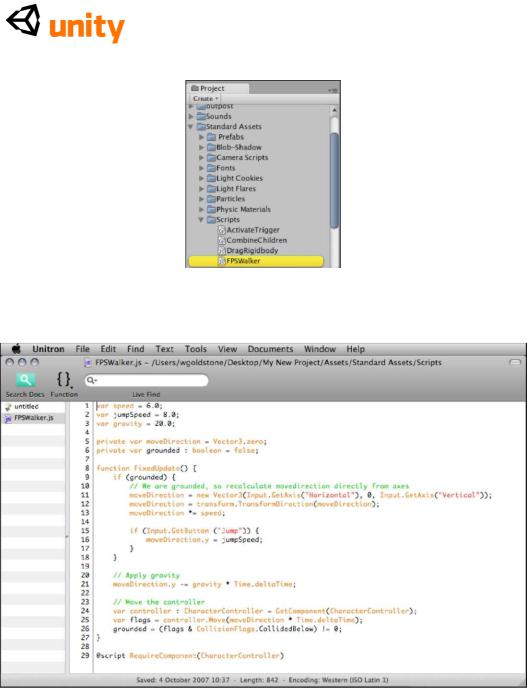This screenshot has width=527, height=688.
Task: Click the 'Saved: 4 October 2007' status text
Action: click(x=183, y=680)
